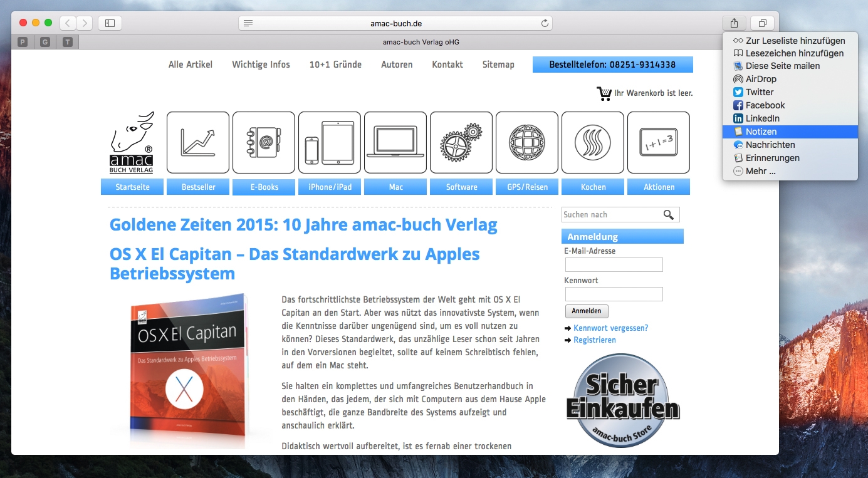Open the Wichtige Infos link

(261, 65)
